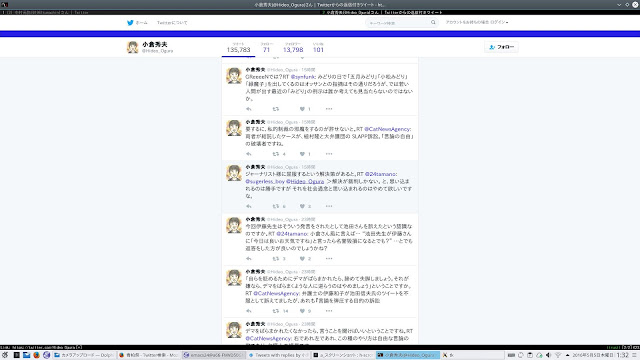Open the @sugarless_boy mention link
The height and width of the screenshot is (360, 640).
(265, 181)
